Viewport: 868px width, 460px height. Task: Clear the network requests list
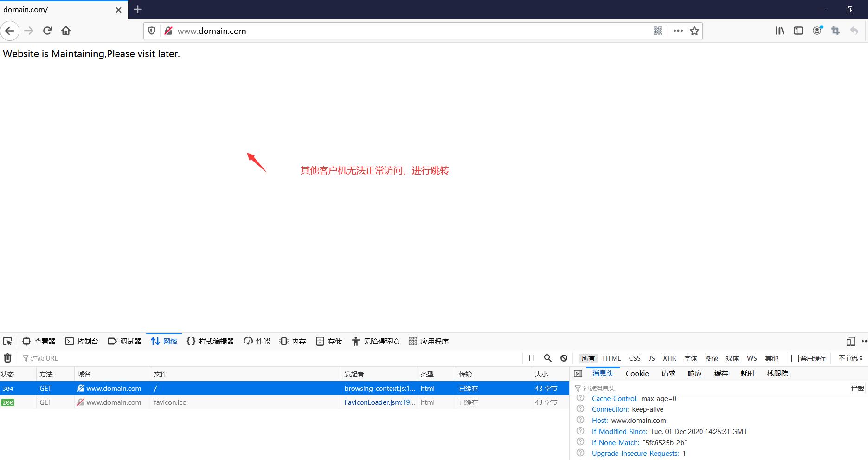click(7, 358)
